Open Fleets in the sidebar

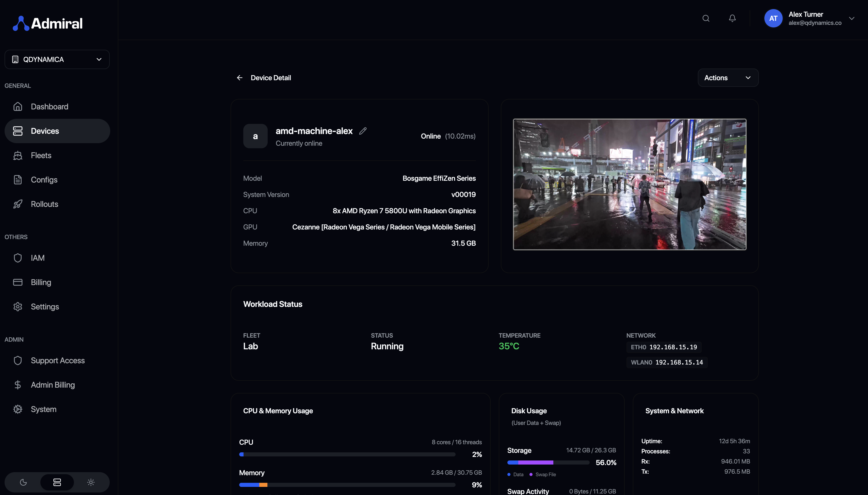[x=41, y=155]
